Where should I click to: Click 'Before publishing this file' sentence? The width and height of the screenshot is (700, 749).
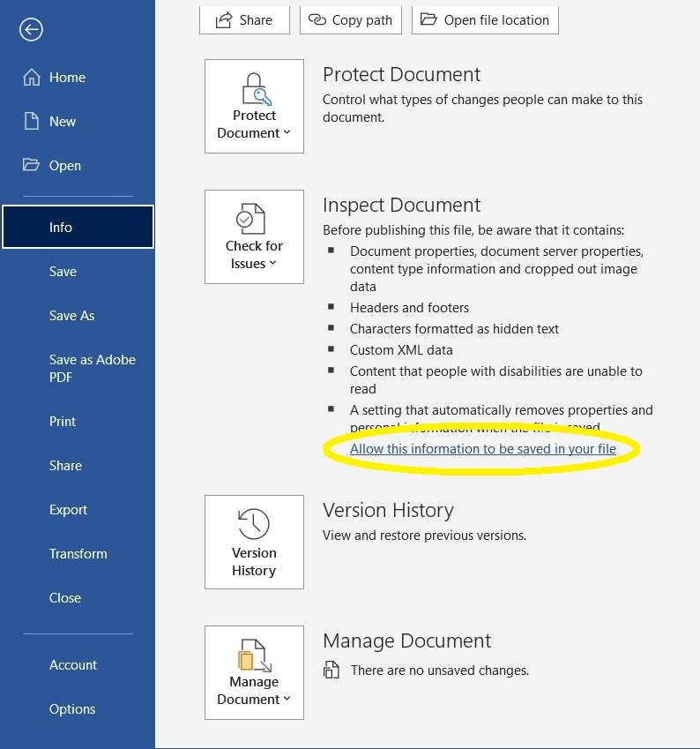(x=473, y=229)
